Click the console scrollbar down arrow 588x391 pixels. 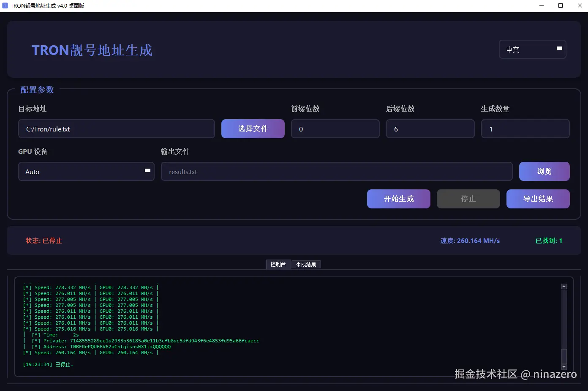tap(564, 367)
